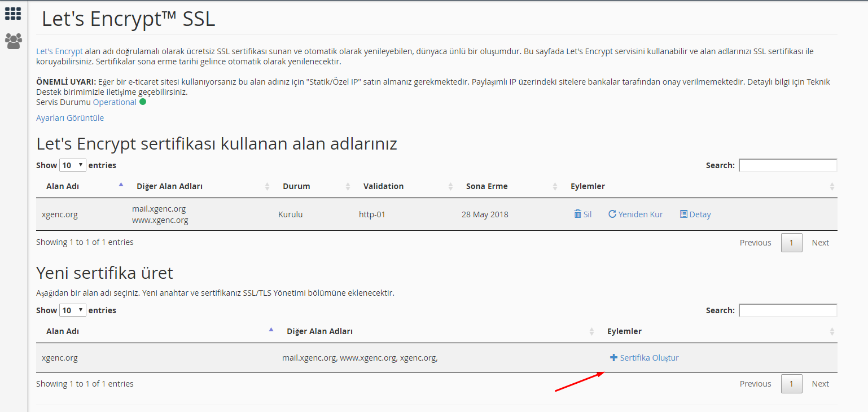This screenshot has width=868, height=412.
Task: Select the mail.xgenc.org entry in top table
Action: coord(159,209)
